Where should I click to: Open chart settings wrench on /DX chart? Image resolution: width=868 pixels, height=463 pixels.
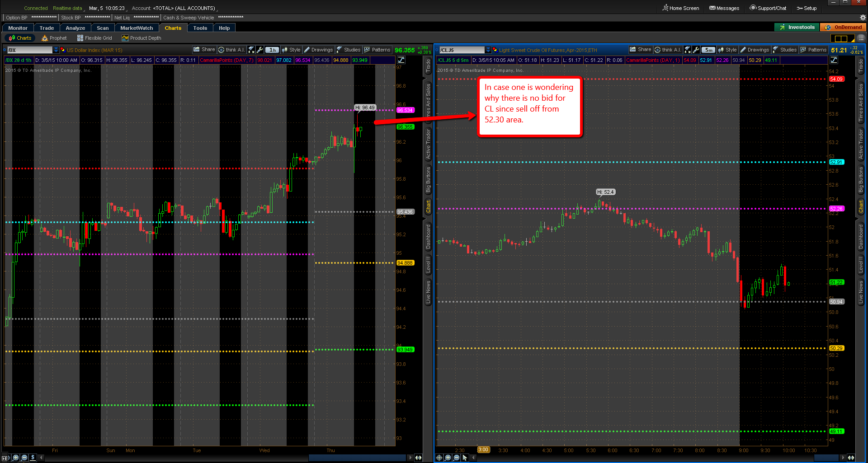pos(259,50)
